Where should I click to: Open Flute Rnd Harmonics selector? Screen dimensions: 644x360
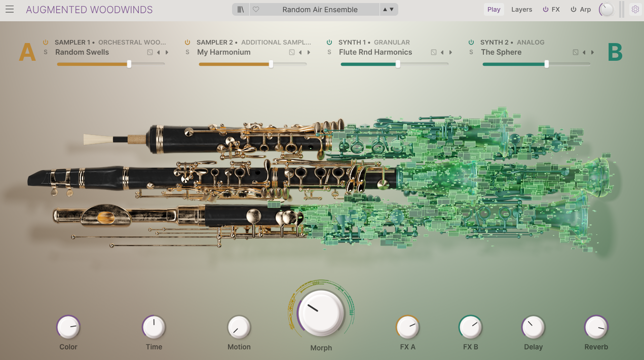point(375,52)
